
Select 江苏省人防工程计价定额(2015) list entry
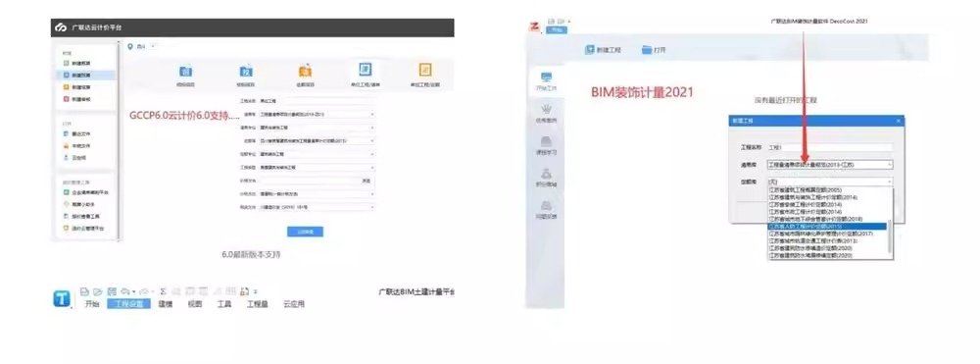point(827,227)
